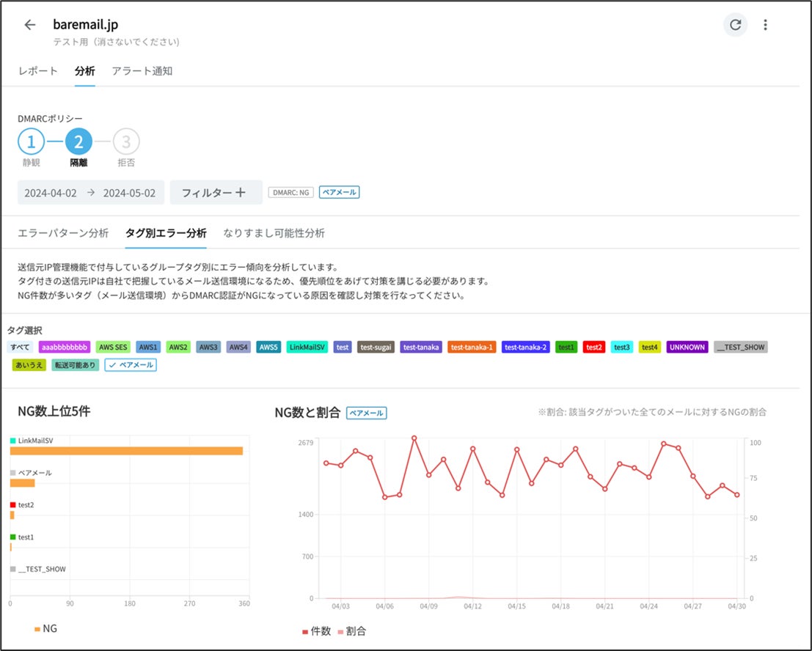
Task: Toggle the checked ベアメール tag filter
Action: coord(131,364)
